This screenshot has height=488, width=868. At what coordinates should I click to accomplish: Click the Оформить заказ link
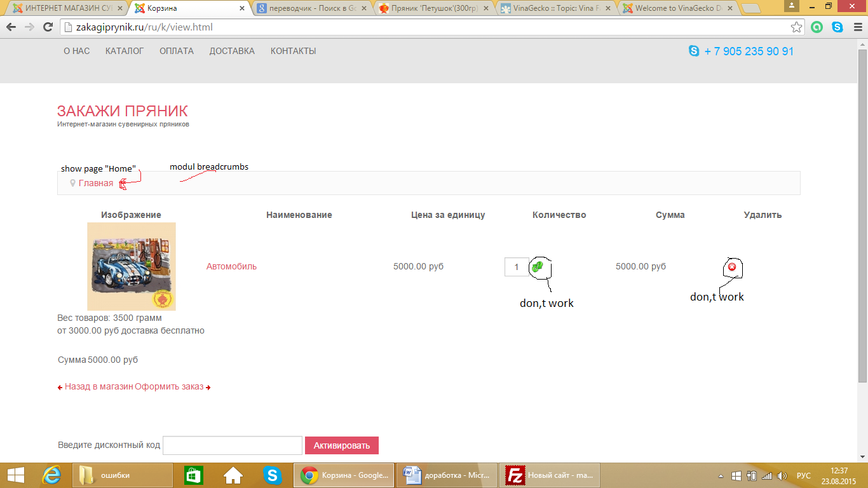[170, 386]
